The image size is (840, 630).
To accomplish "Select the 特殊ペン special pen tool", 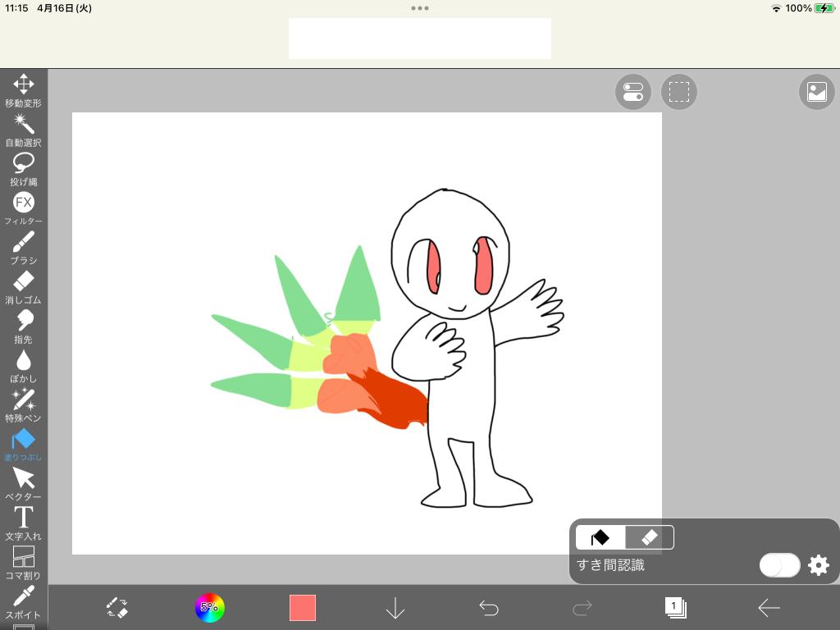I will 23,404.
